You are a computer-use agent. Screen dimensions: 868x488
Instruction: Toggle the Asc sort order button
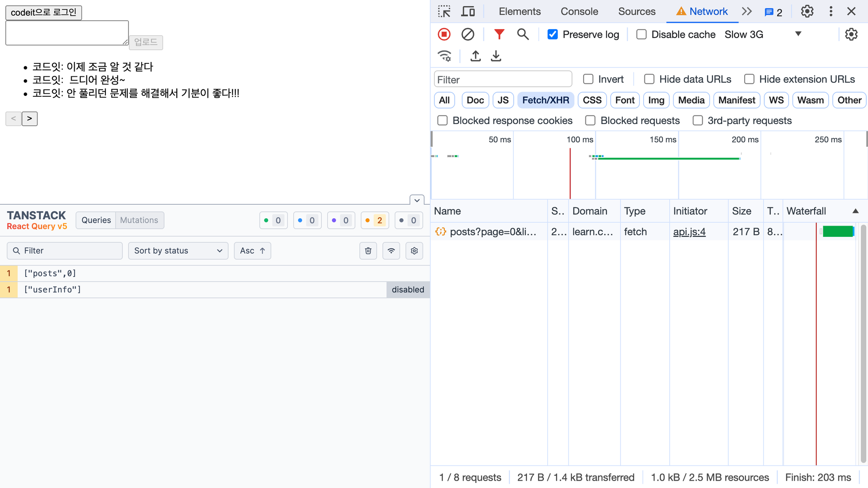click(x=253, y=251)
